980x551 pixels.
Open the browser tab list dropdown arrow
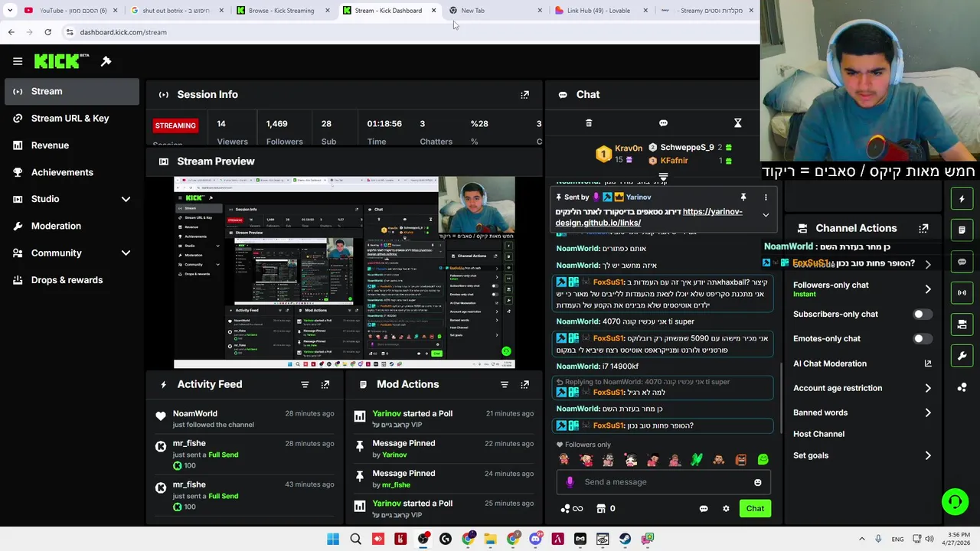[x=10, y=11]
